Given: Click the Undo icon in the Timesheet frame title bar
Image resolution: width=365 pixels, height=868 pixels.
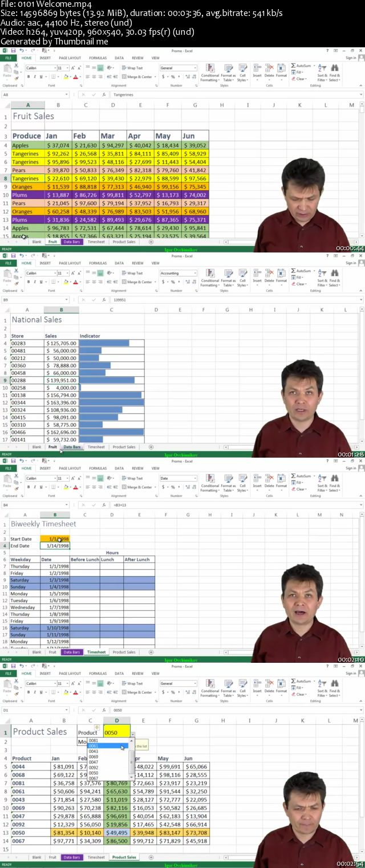Looking at the screenshot, I should 22,461.
